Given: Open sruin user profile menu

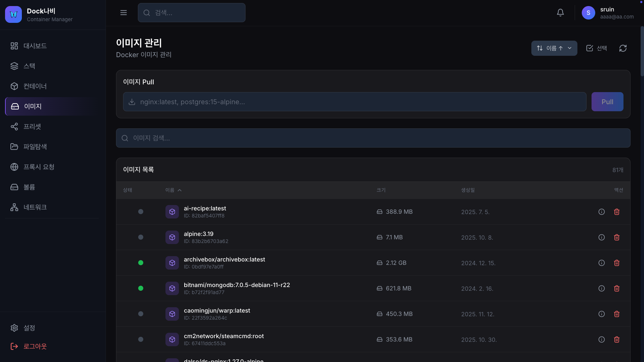Looking at the screenshot, I should (607, 13).
